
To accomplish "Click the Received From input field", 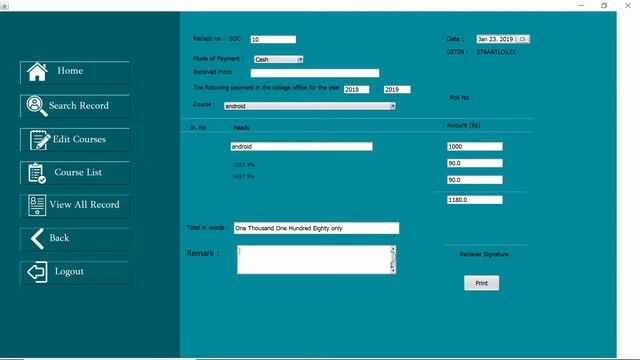I will click(315, 73).
